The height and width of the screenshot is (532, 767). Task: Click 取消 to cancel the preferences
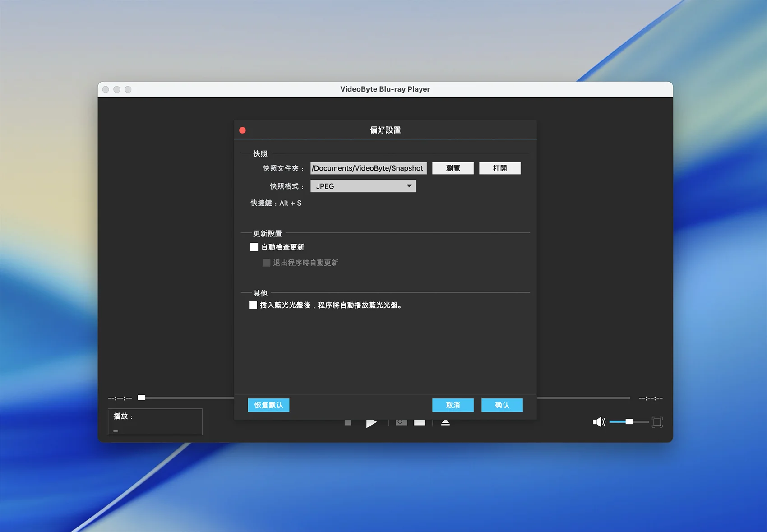453,405
